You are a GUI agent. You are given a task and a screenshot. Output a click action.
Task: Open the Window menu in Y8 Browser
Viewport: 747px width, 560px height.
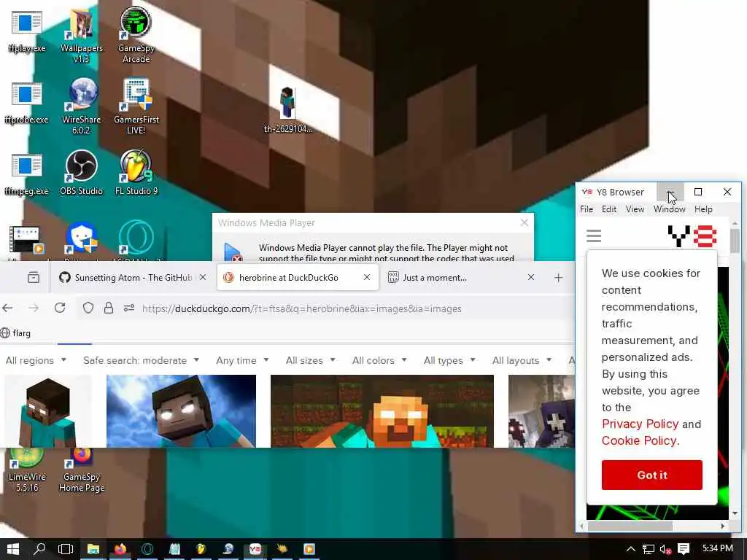click(x=670, y=209)
